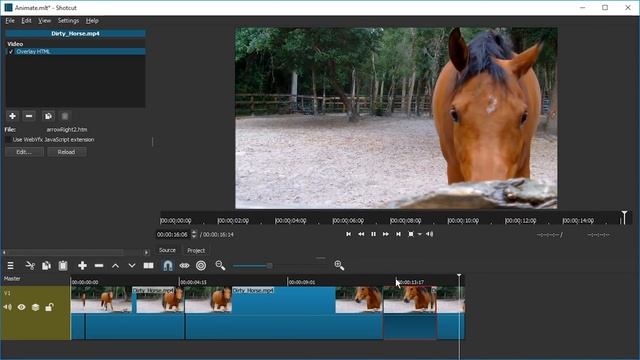Mute the V1 track speaker icon
Viewport: 640px width, 360px height.
[8, 307]
